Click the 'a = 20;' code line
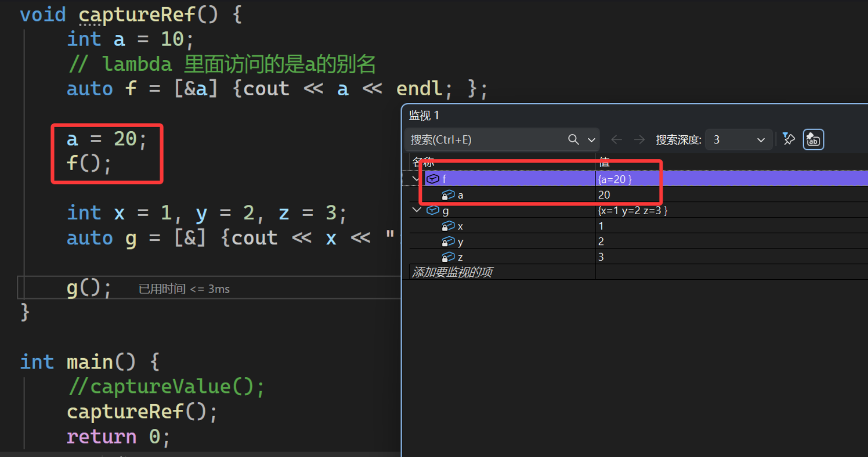 107,139
